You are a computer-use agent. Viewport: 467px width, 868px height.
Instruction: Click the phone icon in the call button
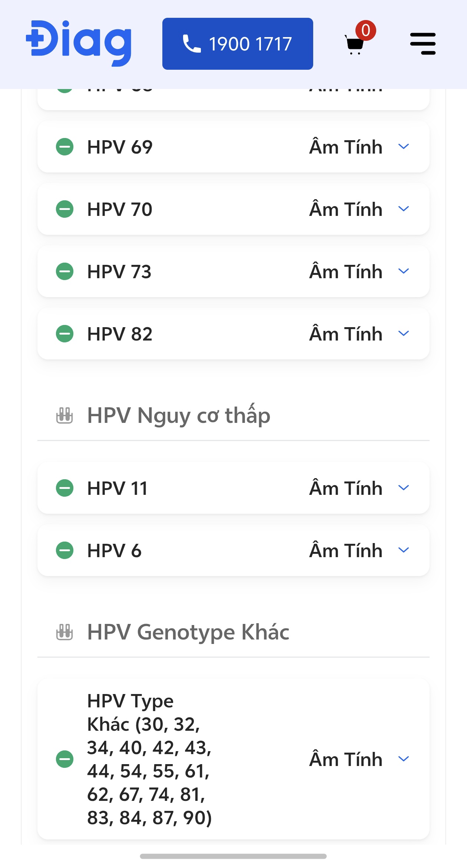(x=192, y=44)
